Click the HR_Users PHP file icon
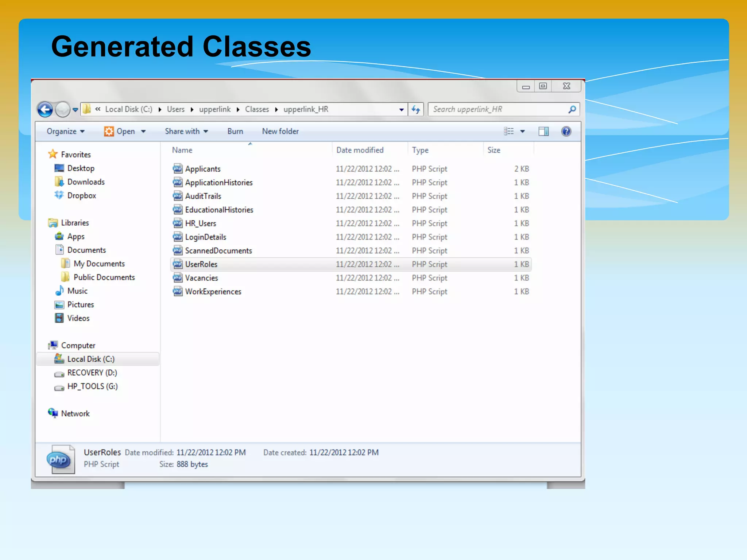Viewport: 747px width, 560px height. (177, 223)
